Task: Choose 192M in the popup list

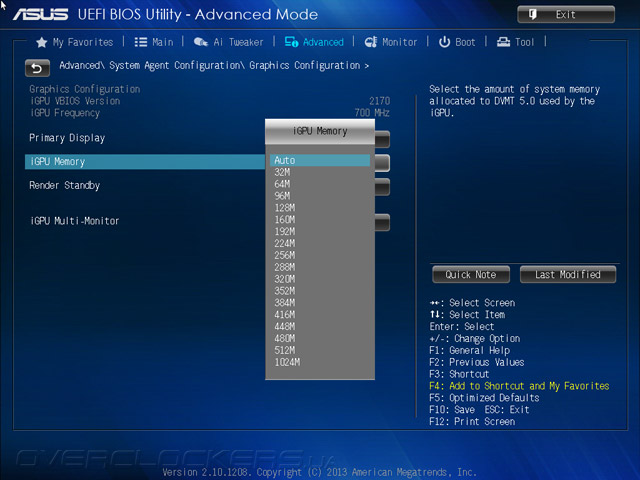Action: (284, 231)
